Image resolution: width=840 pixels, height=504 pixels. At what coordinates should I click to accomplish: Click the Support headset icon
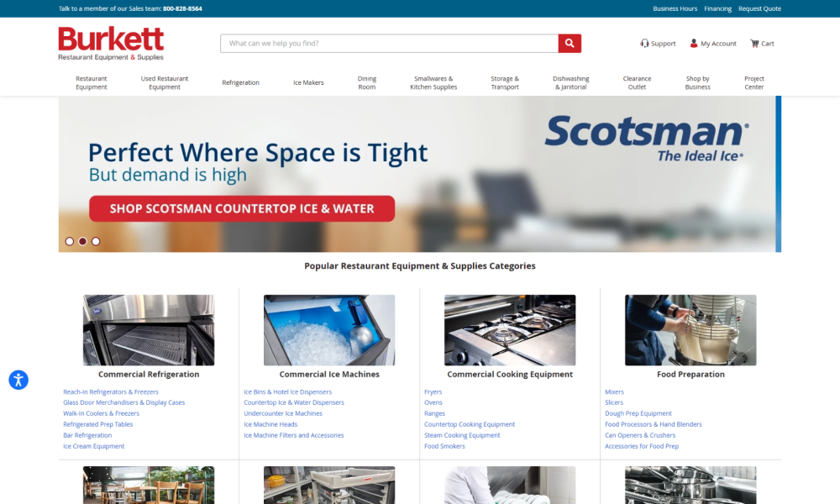click(644, 44)
